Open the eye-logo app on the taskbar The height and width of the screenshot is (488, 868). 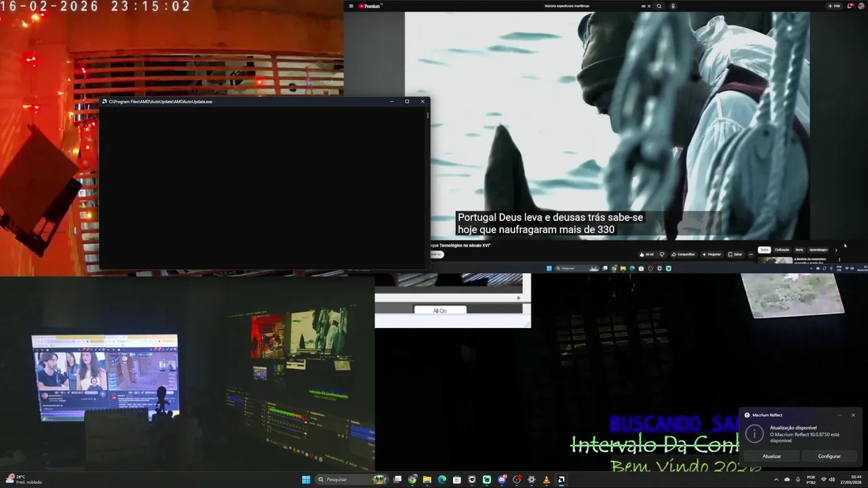pos(472,480)
